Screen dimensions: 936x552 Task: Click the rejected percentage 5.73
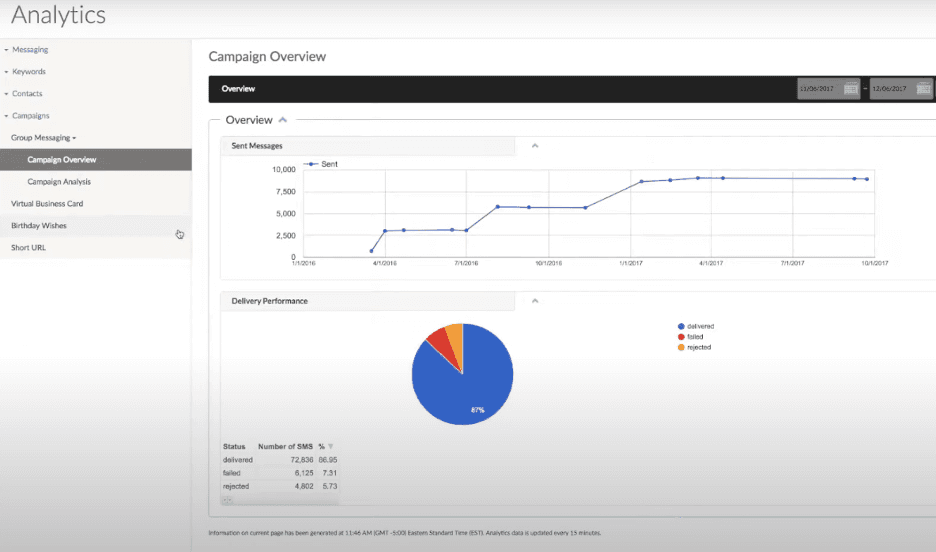pyautogui.click(x=330, y=486)
